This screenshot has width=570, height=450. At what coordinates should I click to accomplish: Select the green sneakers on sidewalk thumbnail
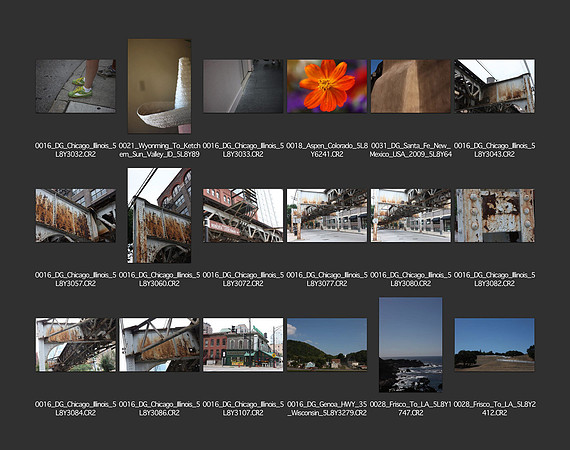click(76, 86)
